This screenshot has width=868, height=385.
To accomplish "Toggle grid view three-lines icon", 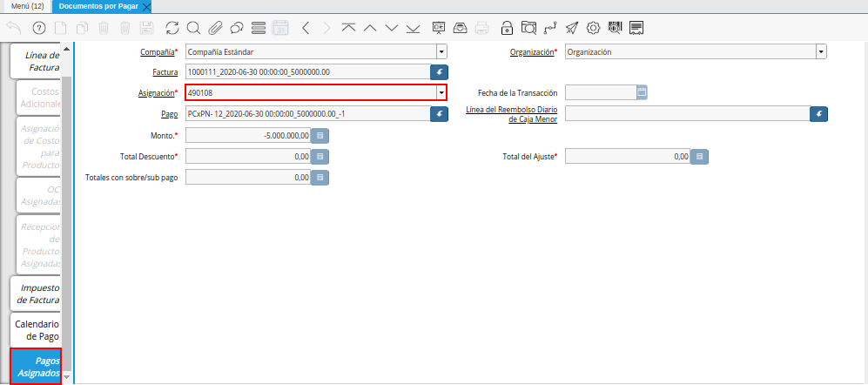I will (x=259, y=28).
